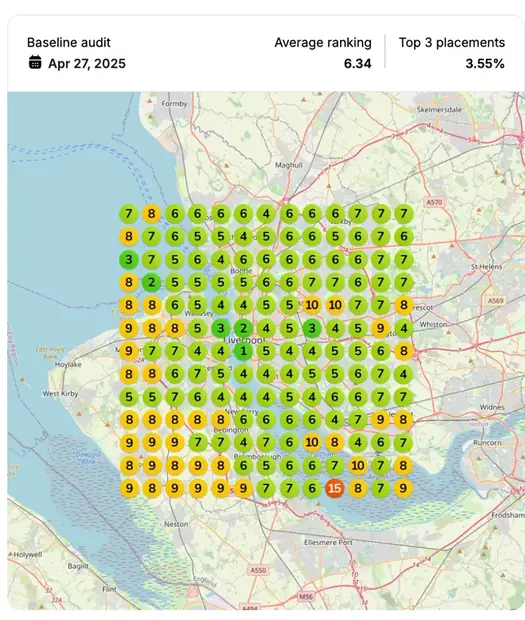Click the Baseline audit heading
The image size is (525, 620).
pos(69,43)
